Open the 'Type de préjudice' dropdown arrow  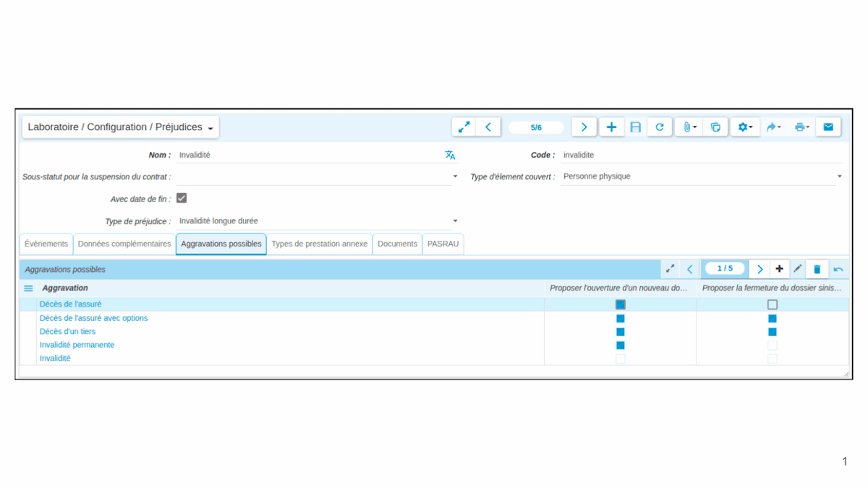coord(455,221)
